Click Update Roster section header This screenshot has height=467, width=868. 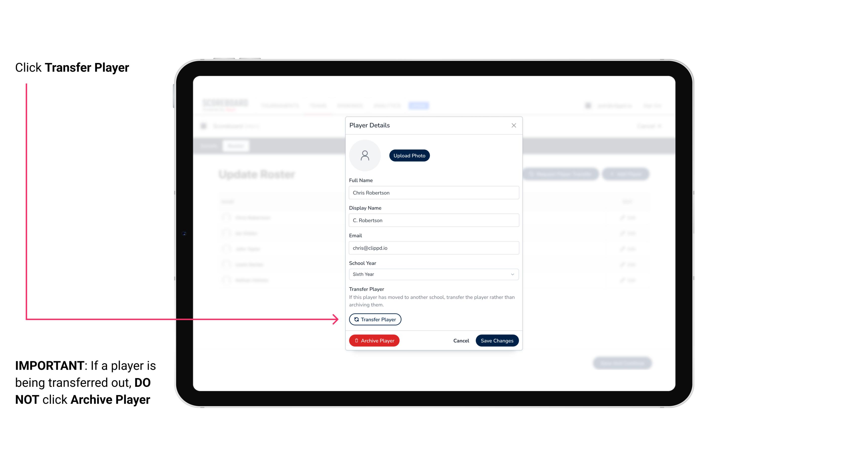258,174
